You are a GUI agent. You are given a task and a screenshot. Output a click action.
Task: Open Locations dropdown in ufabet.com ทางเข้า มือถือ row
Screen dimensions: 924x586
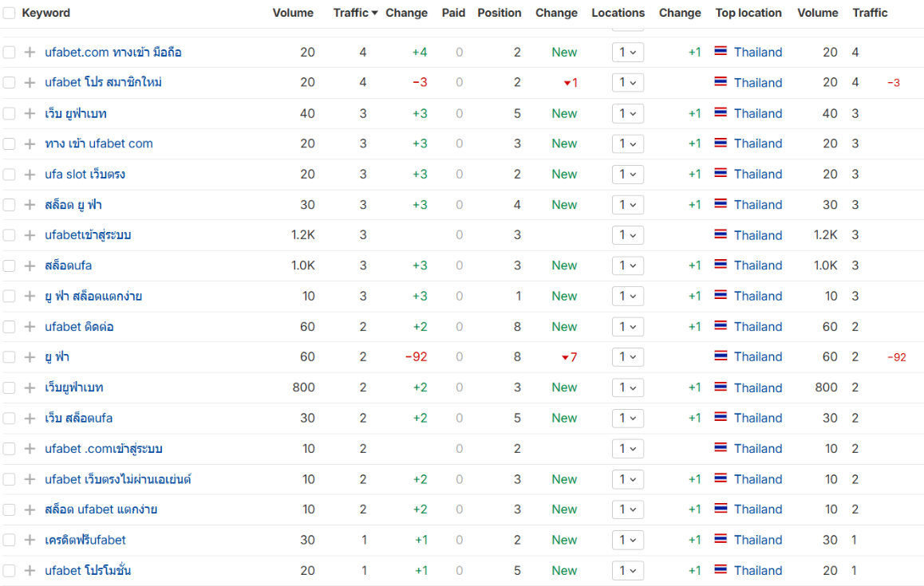click(x=628, y=53)
